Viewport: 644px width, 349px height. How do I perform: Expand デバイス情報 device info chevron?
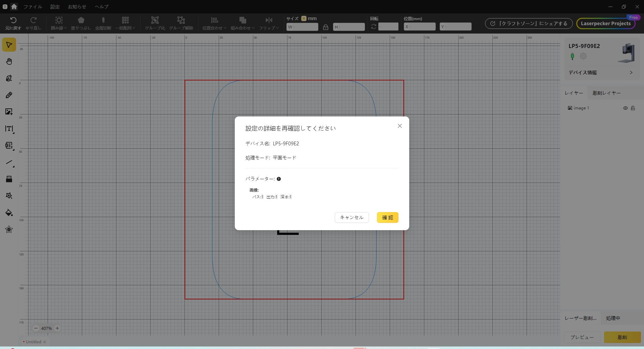(631, 72)
